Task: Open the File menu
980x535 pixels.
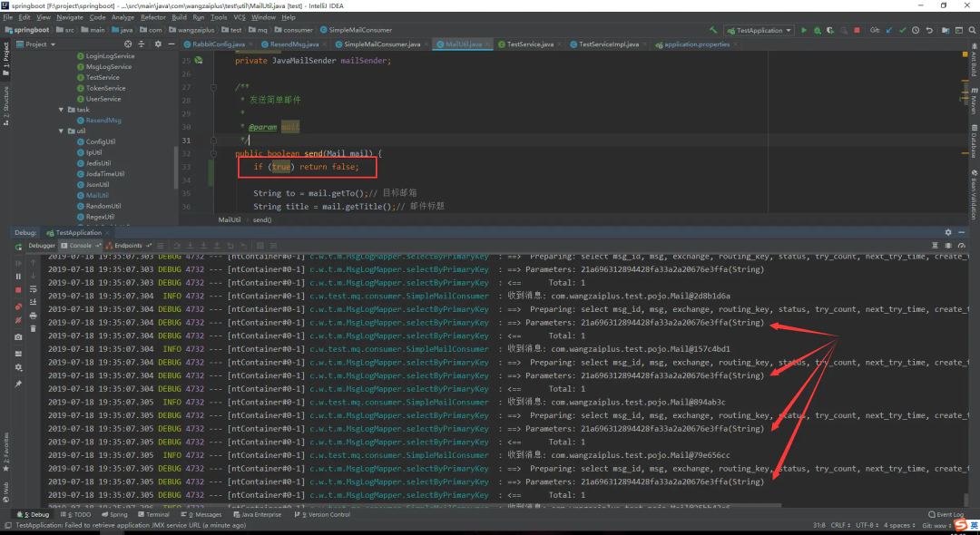Action: point(7,17)
